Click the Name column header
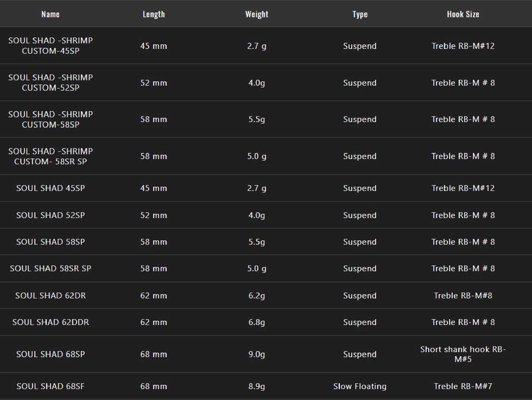Viewport: 532px width, 400px height. click(x=50, y=14)
